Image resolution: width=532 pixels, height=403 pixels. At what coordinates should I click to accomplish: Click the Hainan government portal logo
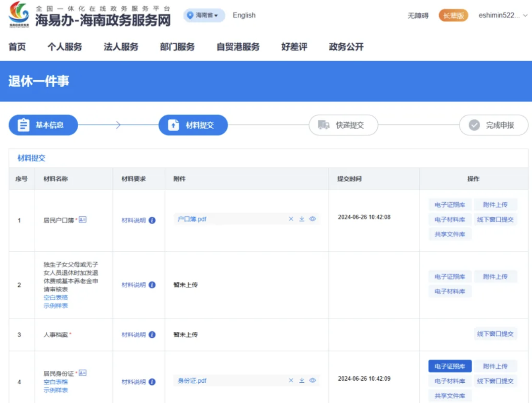[x=19, y=14]
